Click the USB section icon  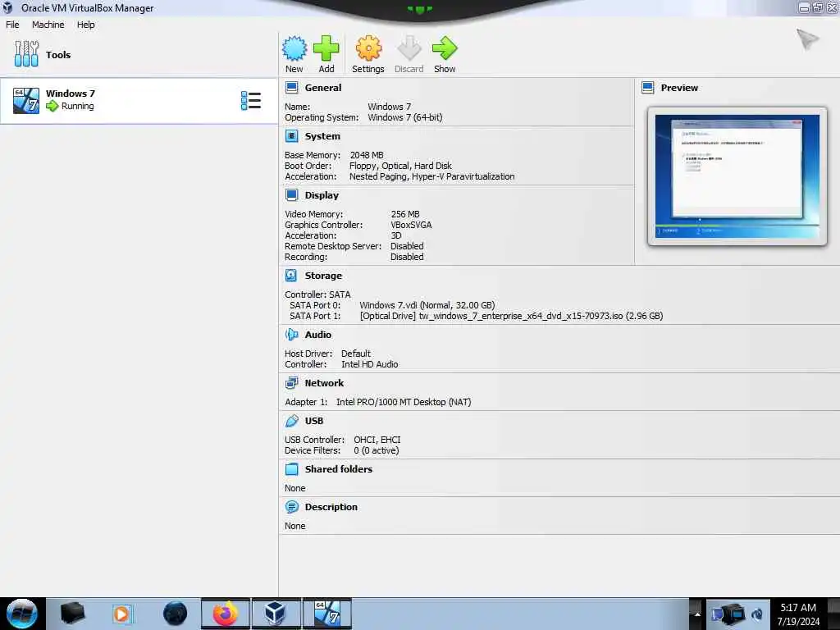click(x=291, y=421)
